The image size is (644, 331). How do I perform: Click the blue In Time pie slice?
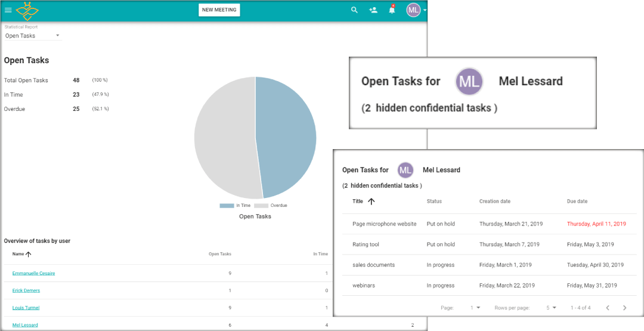287,138
